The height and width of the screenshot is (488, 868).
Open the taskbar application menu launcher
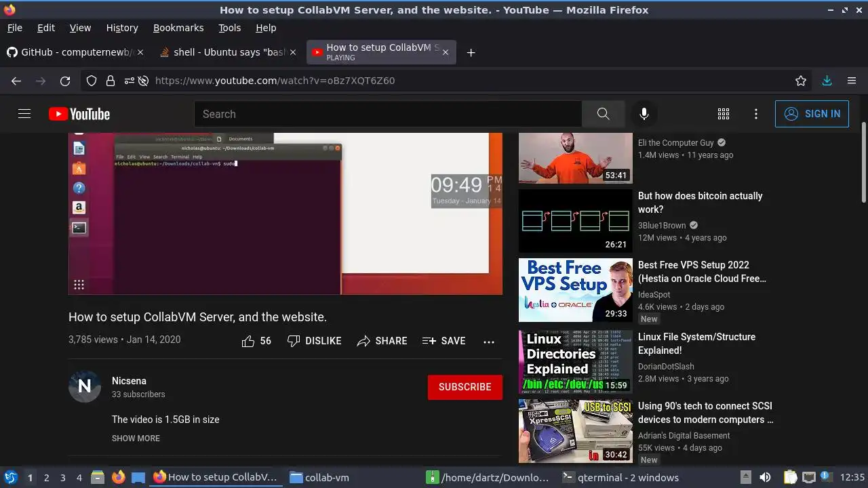10,477
